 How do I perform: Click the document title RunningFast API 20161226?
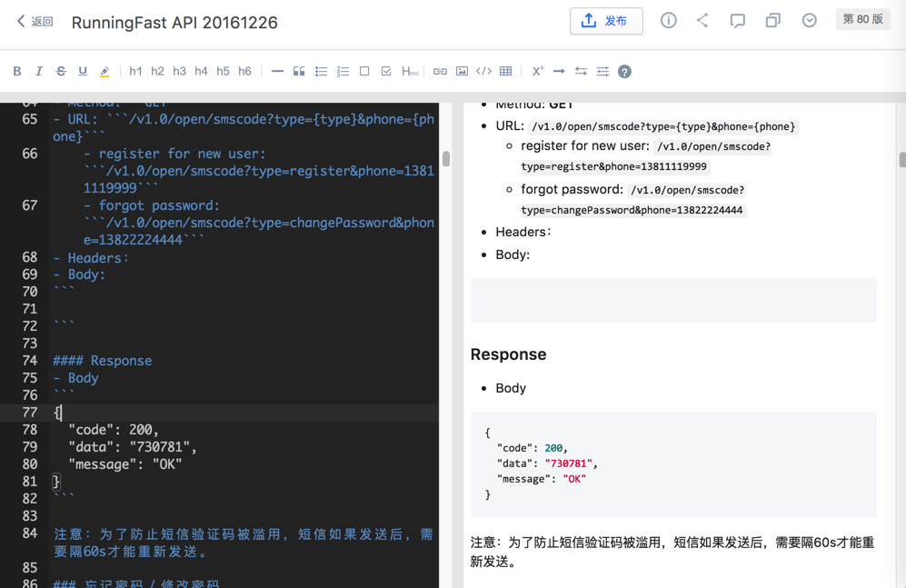click(174, 23)
